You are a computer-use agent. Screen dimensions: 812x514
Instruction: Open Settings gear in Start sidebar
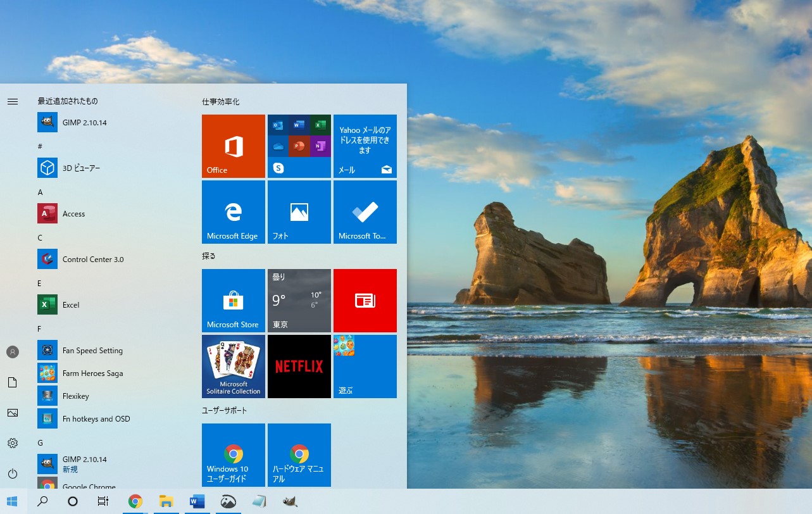click(13, 443)
